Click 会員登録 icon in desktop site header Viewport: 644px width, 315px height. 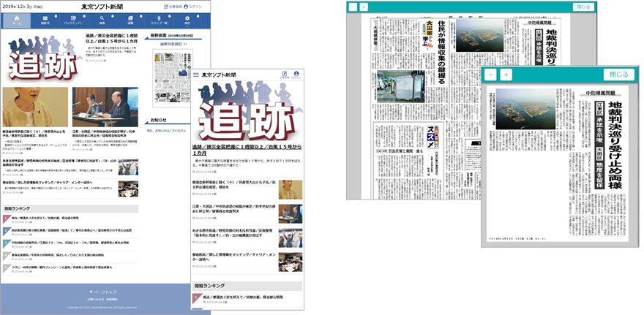coord(172,7)
